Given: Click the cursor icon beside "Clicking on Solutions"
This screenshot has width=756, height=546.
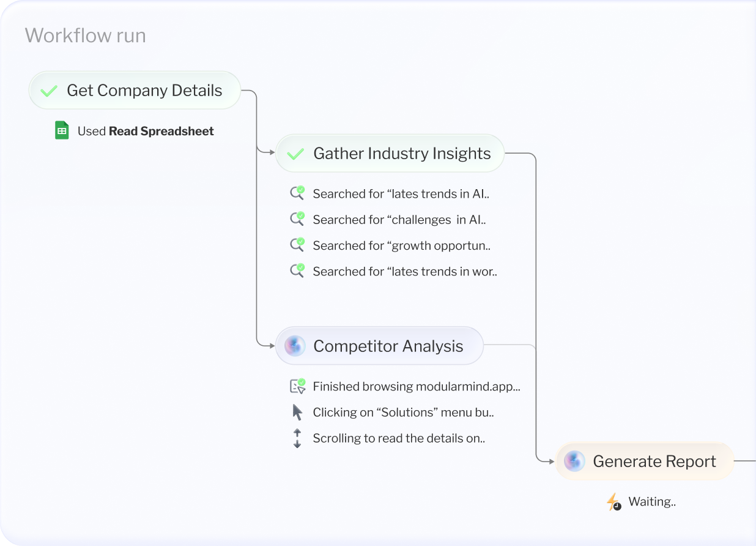Looking at the screenshot, I should (297, 411).
